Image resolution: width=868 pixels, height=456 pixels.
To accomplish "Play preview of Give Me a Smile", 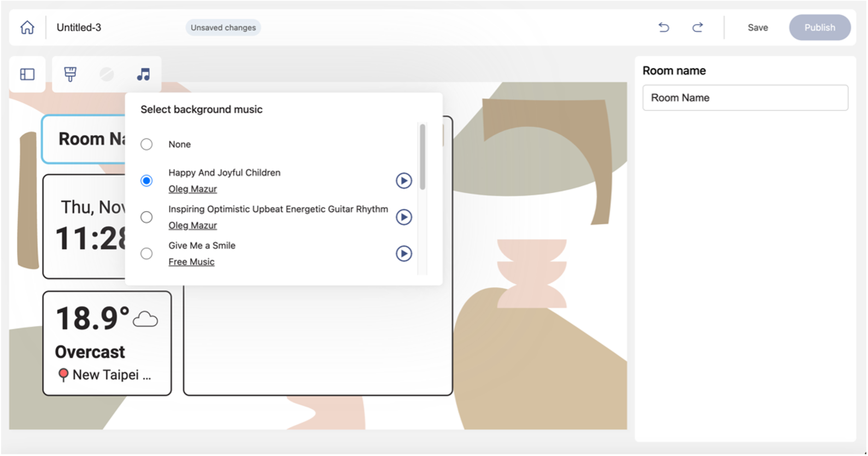I will 404,254.
